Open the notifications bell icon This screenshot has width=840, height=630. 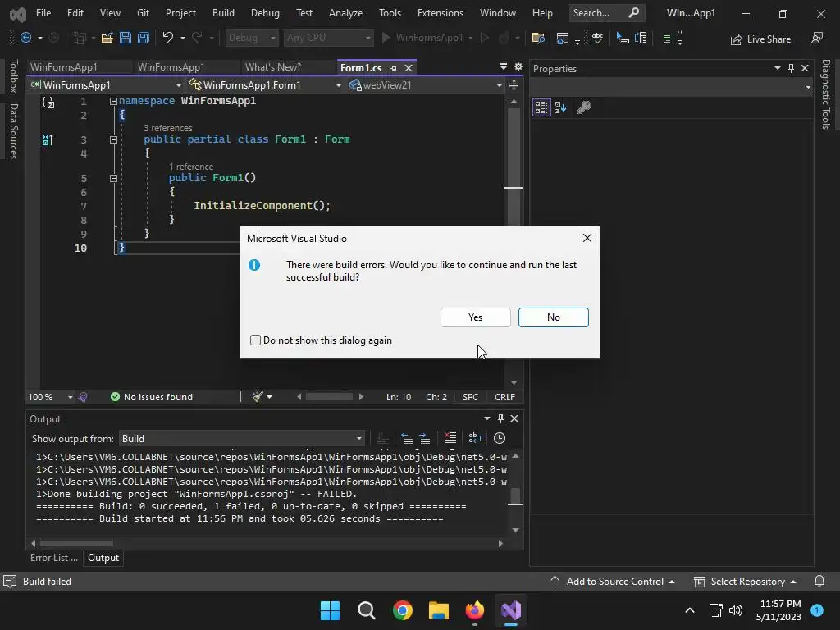tap(819, 582)
